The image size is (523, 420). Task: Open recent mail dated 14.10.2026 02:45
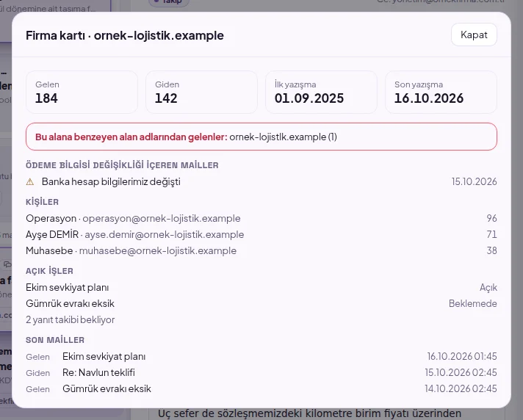[x=261, y=388]
